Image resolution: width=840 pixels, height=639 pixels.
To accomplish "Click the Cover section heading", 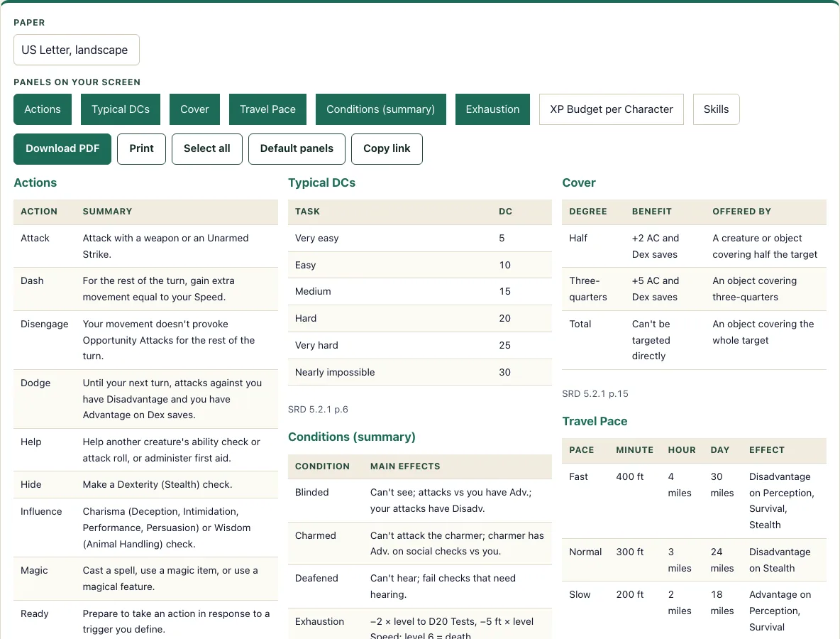I will click(x=579, y=182).
